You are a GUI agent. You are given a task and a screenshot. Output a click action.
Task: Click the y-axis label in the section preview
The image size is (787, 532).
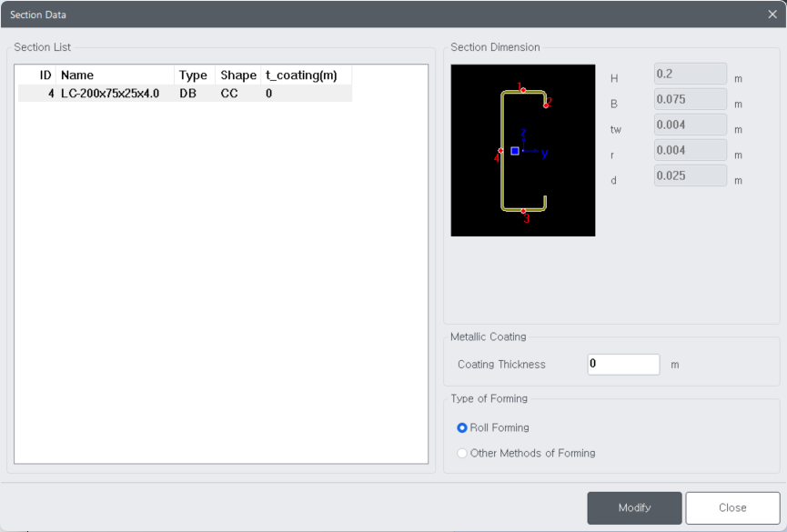(x=544, y=152)
